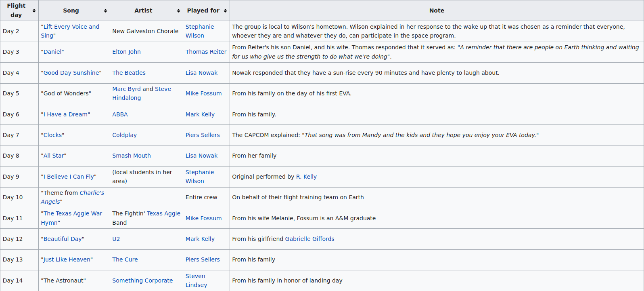Select "The Astronaut" song cell

(74, 280)
